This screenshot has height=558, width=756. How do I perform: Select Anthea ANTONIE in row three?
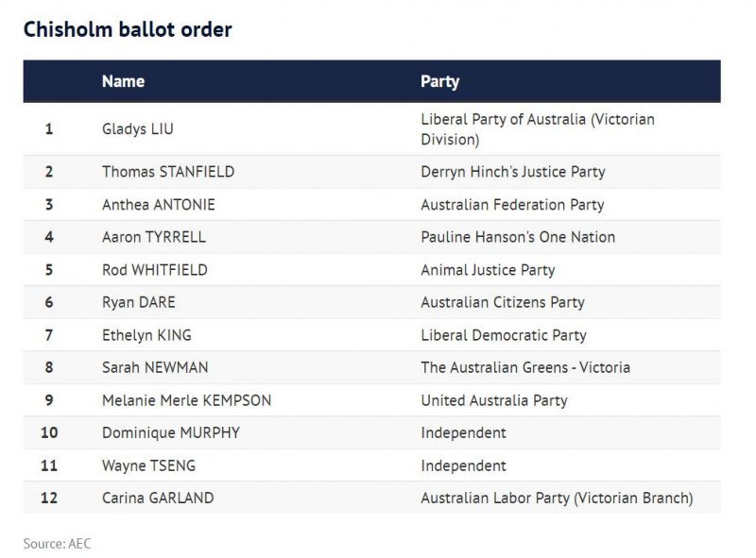(x=158, y=204)
